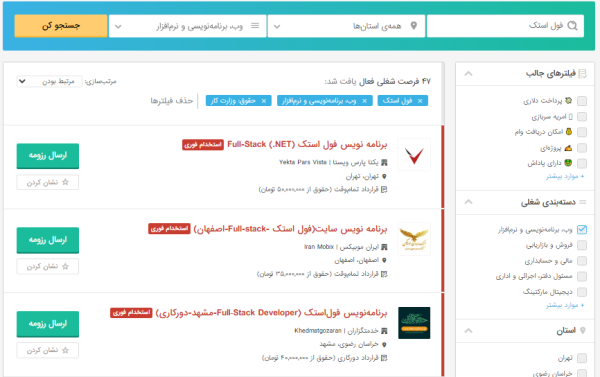The width and height of the screenshot is (600, 377).
Task: Click the building icon next to Iran Mobix
Action: pyautogui.click(x=384, y=247)
